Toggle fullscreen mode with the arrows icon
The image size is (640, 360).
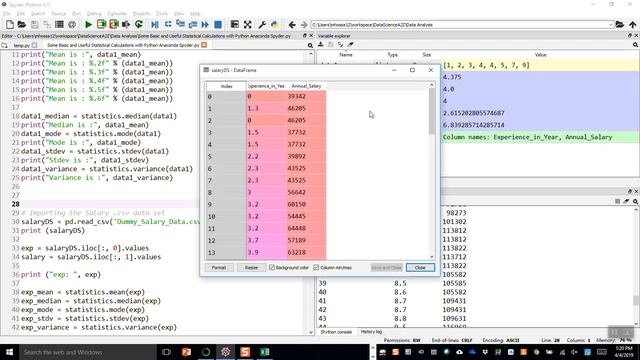tap(247, 24)
